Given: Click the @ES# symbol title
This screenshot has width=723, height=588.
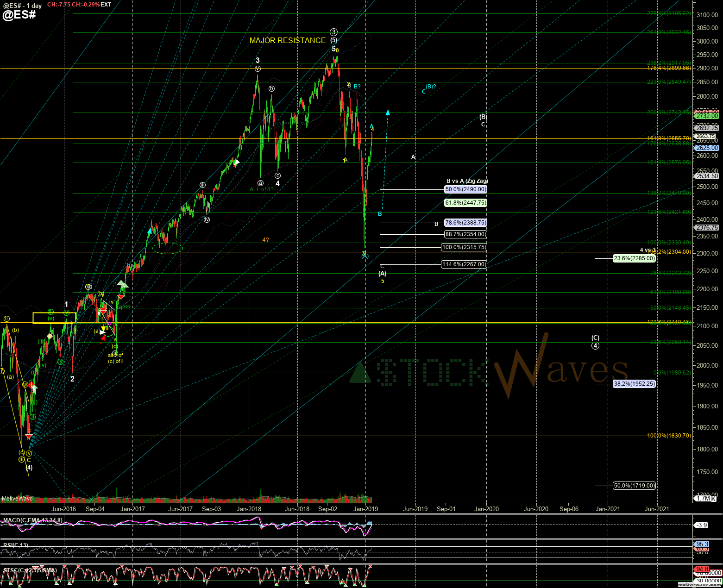Looking at the screenshot, I should [19, 15].
